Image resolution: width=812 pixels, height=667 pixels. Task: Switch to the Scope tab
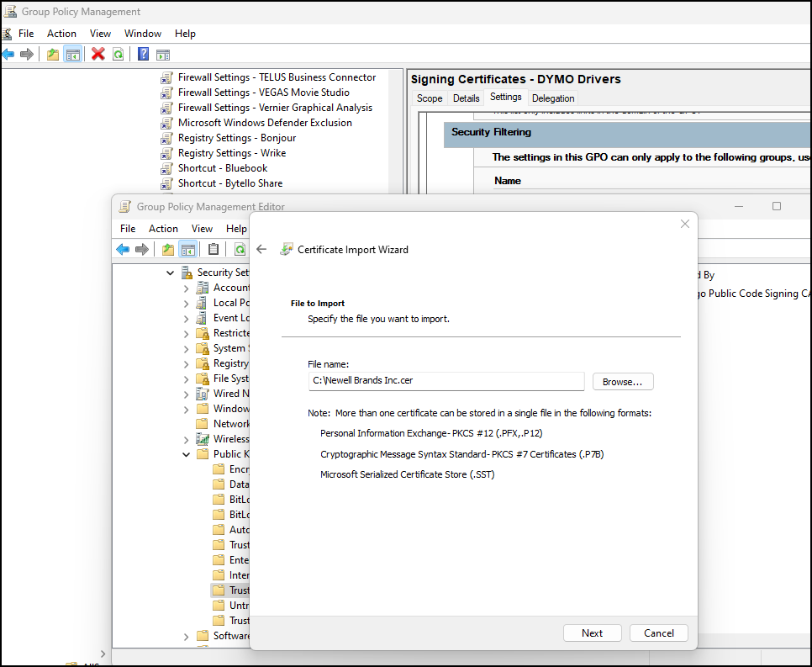(430, 98)
